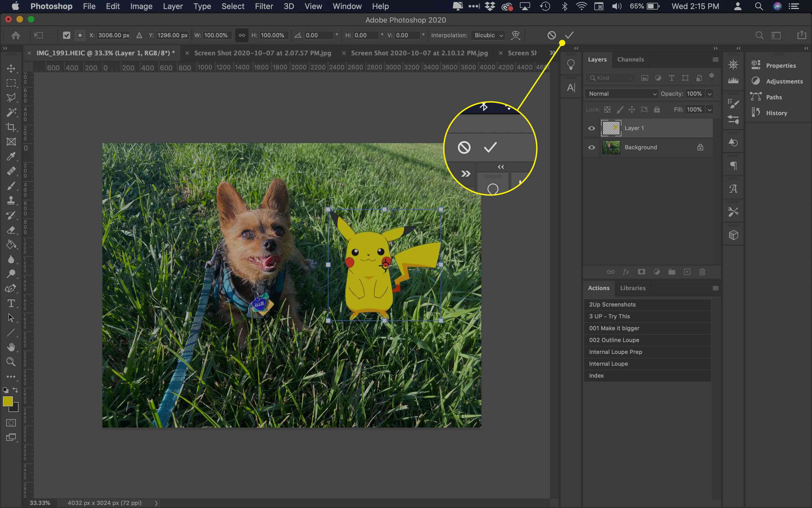Viewport: 812px width, 508px height.
Task: Toggle lock all for layer
Action: 657,110
